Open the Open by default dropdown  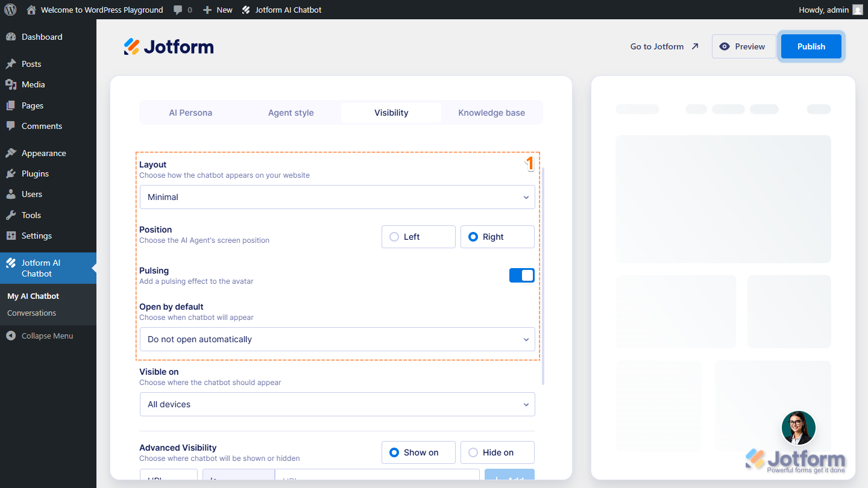tap(338, 339)
